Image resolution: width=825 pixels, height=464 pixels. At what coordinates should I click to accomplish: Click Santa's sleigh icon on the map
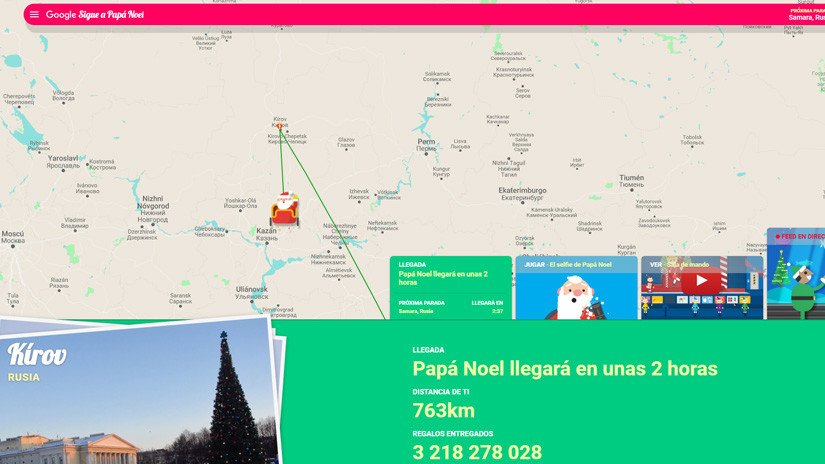pyautogui.click(x=285, y=208)
